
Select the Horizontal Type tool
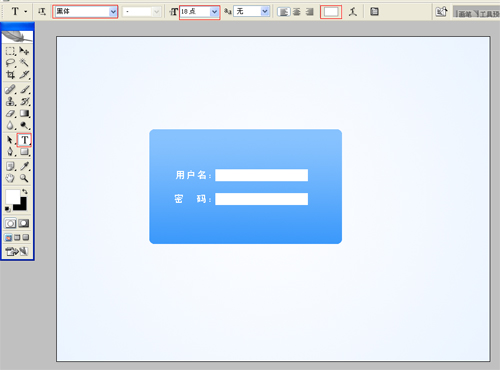click(24, 140)
